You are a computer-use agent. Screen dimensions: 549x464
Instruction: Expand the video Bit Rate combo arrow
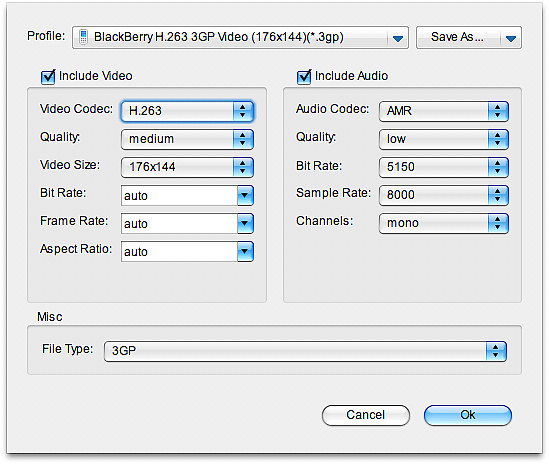tap(245, 195)
